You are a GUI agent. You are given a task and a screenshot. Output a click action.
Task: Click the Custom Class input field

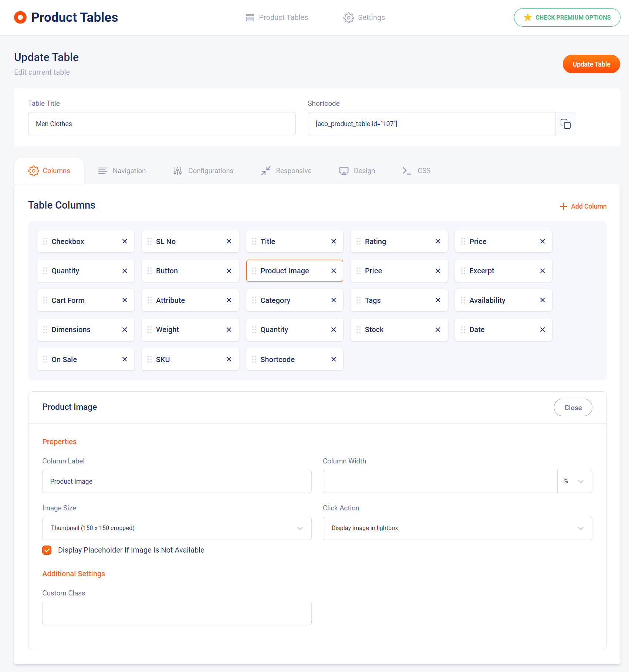tap(177, 614)
